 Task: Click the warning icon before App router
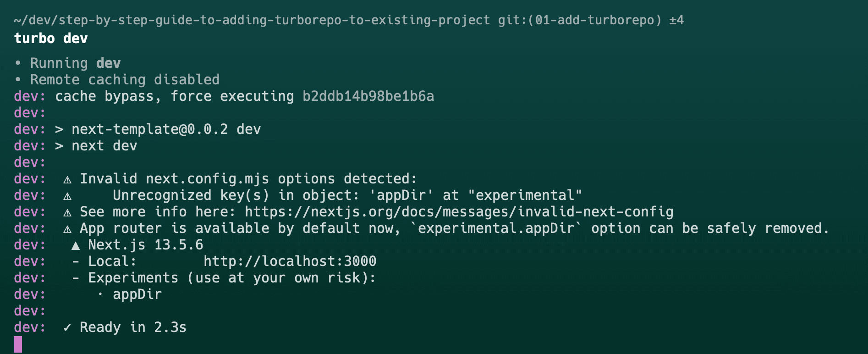(x=67, y=229)
